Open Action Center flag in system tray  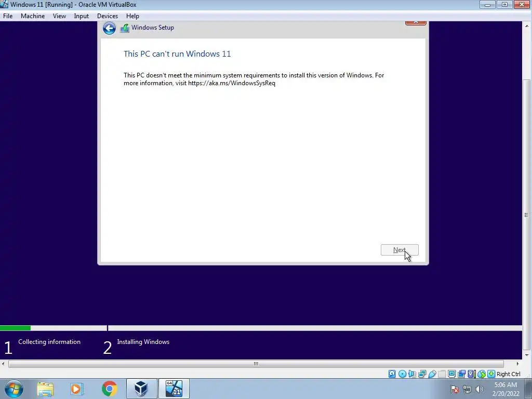455,389
